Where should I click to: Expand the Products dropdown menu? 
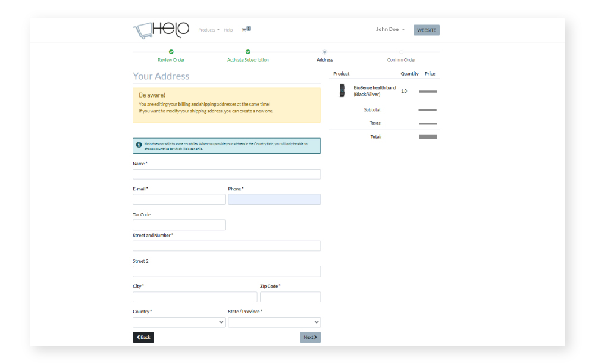pos(209,30)
